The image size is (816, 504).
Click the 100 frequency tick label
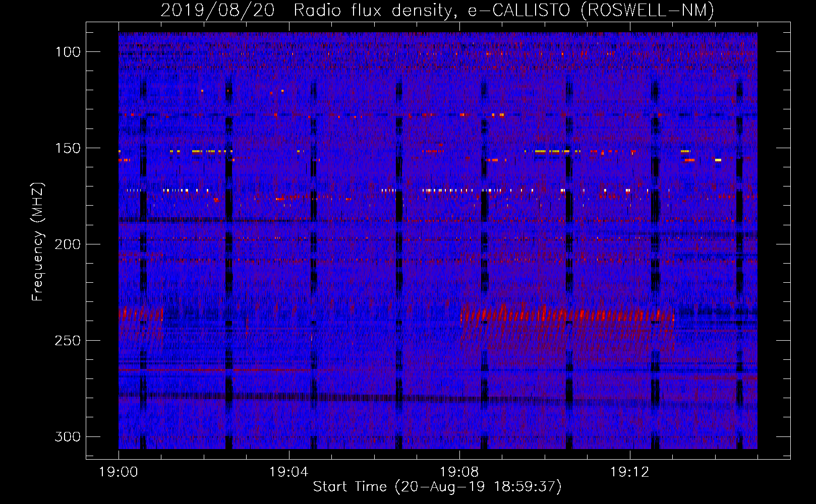68,52
